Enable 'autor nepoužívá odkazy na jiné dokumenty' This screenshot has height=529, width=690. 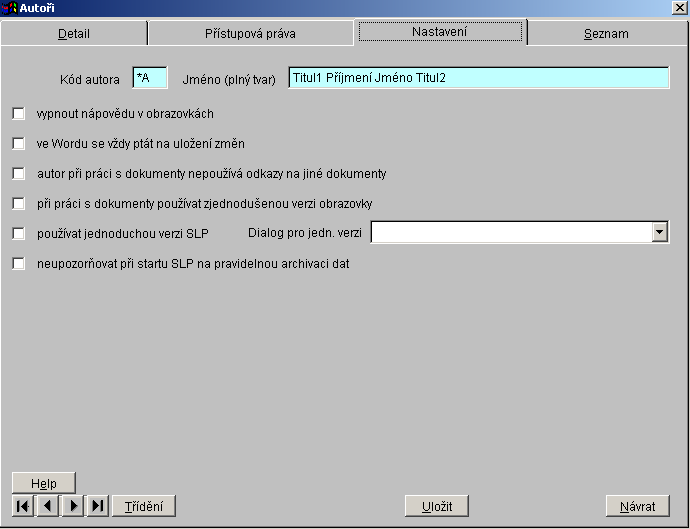(x=19, y=174)
